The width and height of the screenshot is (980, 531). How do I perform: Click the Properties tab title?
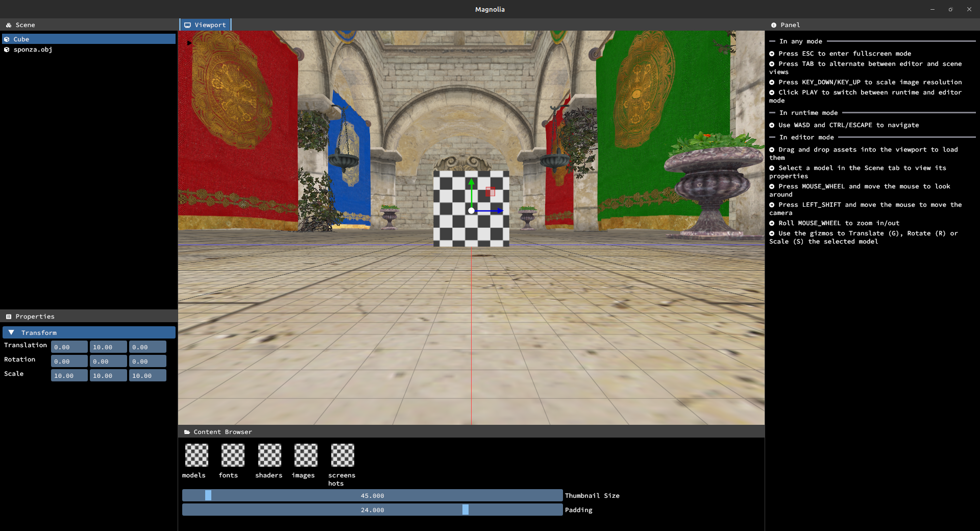click(x=35, y=317)
